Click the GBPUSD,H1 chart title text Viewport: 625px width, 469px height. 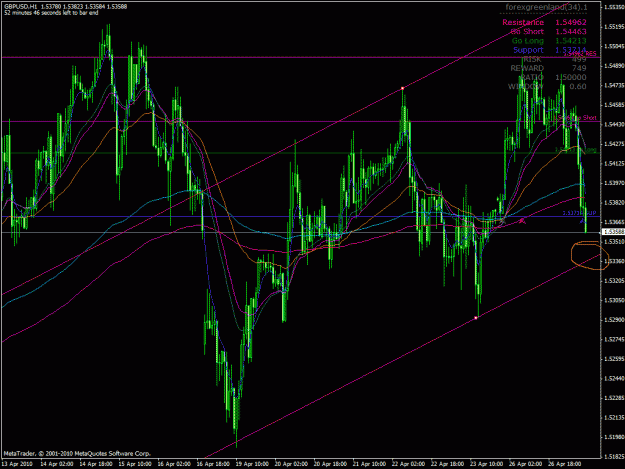point(20,7)
